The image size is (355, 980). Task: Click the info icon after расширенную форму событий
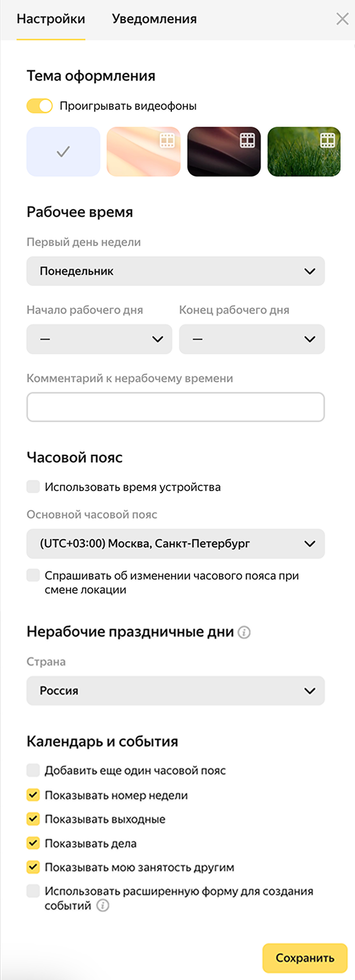click(x=103, y=905)
